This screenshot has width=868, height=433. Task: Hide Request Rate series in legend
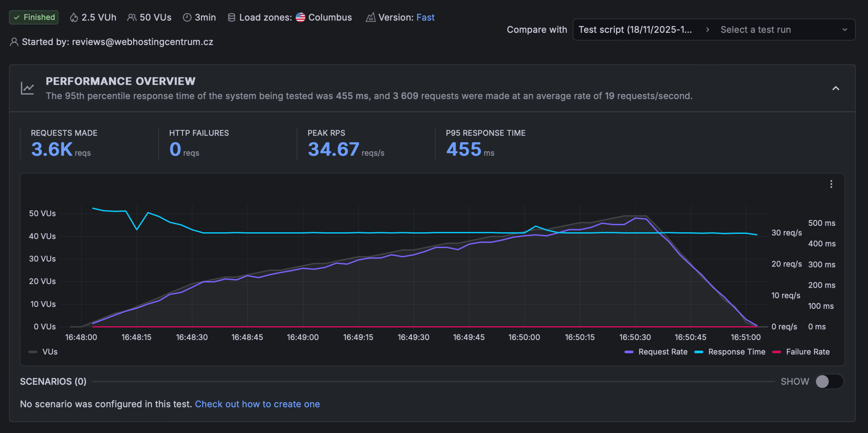pyautogui.click(x=662, y=352)
